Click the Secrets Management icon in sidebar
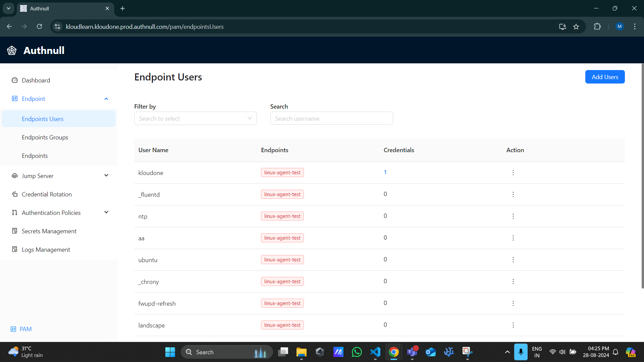This screenshot has width=644, height=362. (15, 231)
